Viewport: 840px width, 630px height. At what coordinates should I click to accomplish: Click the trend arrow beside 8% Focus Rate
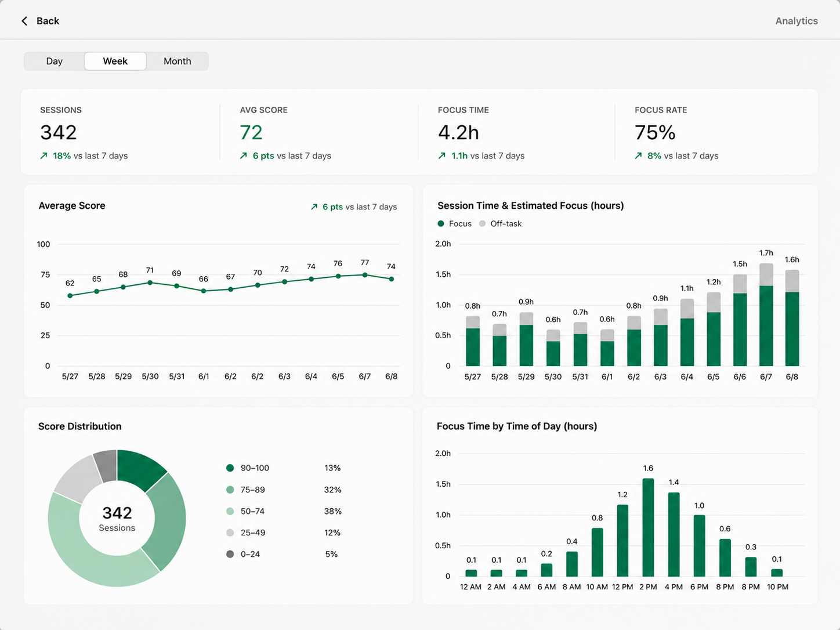(x=638, y=155)
